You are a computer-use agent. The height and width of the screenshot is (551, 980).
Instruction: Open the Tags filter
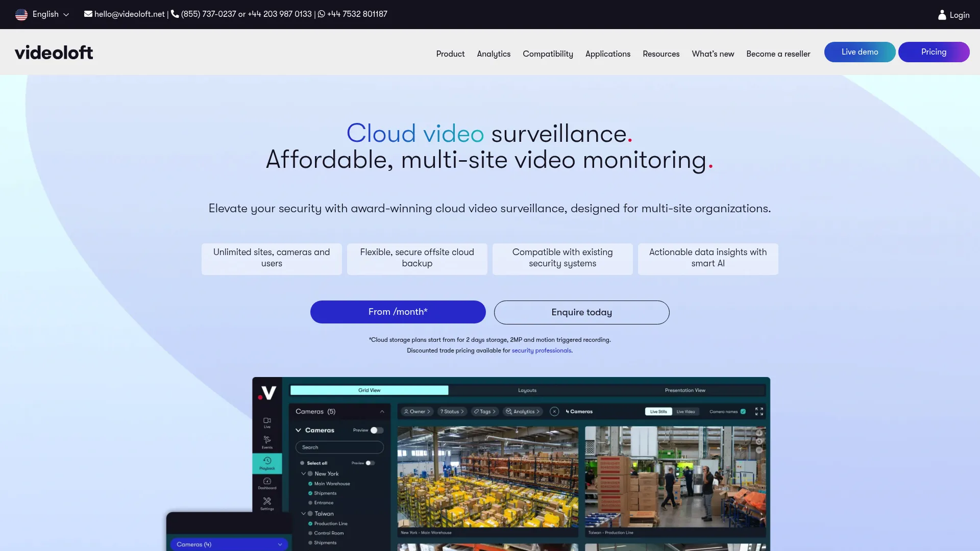point(484,412)
